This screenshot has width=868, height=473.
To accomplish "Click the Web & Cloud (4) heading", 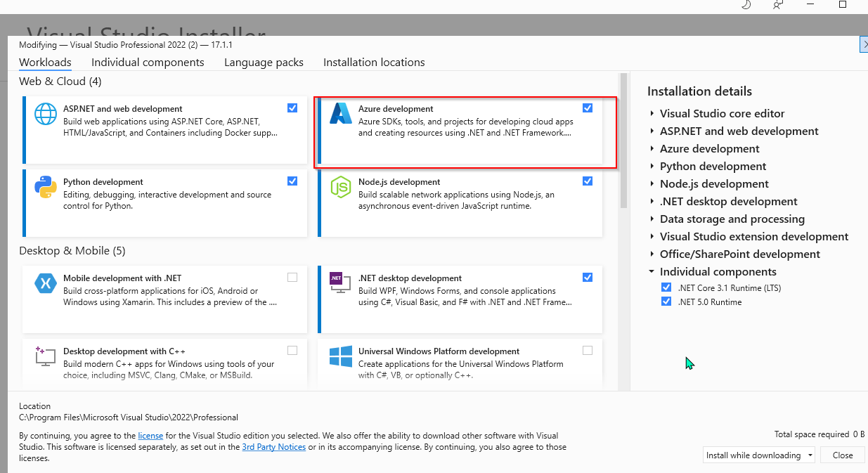I will (x=60, y=82).
